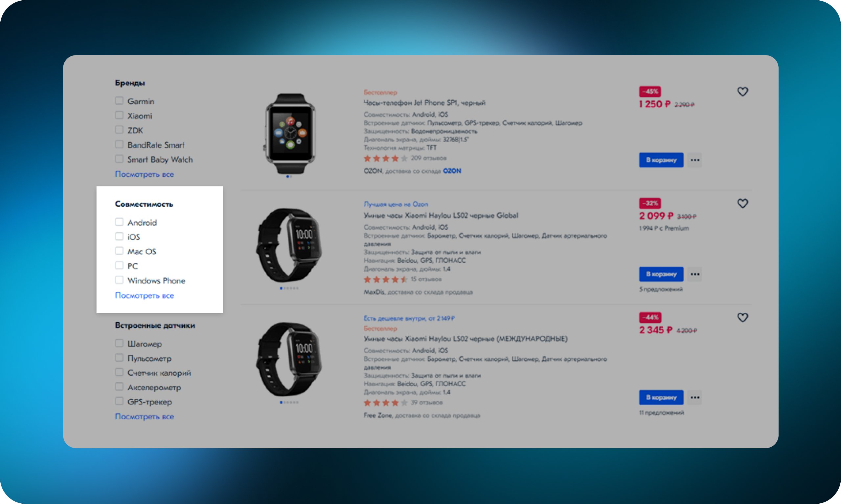Open three-dot menu beside 2 345 ₽ item

pos(694,397)
